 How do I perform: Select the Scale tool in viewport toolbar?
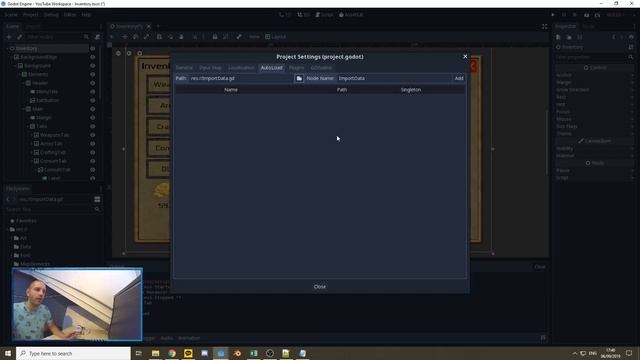[147, 37]
